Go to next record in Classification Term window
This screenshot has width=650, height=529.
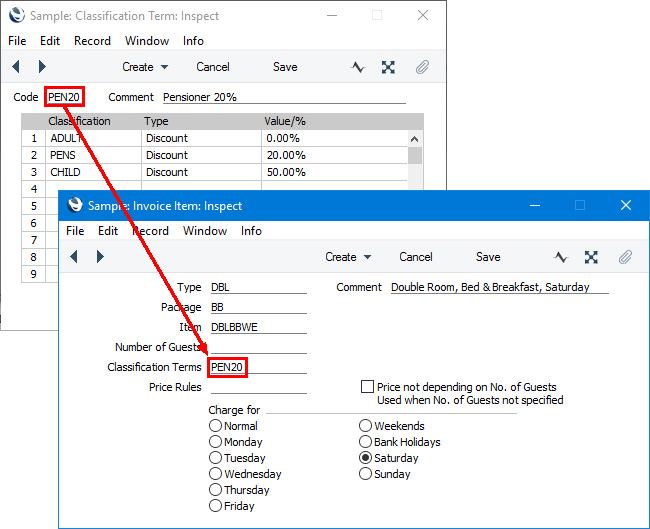(42, 66)
